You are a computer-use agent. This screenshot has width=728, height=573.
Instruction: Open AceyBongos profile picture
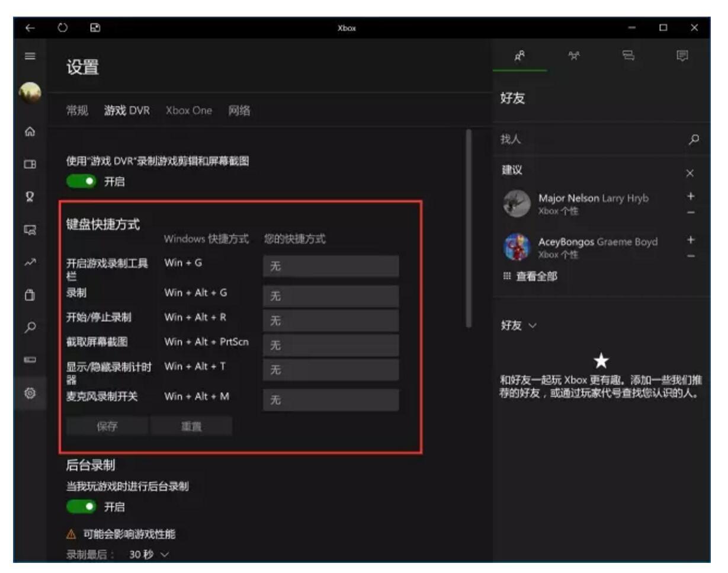[x=517, y=248]
